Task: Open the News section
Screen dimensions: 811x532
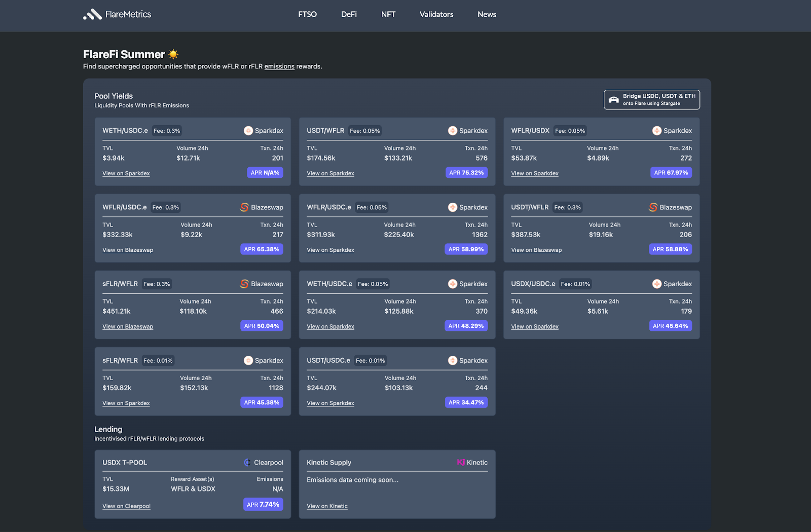Action: click(486, 14)
